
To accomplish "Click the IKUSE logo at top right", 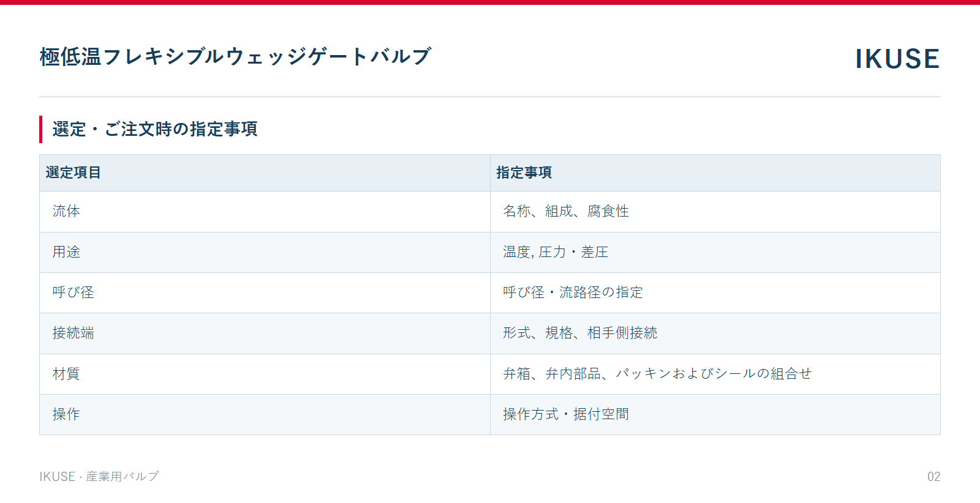I will point(897,59).
